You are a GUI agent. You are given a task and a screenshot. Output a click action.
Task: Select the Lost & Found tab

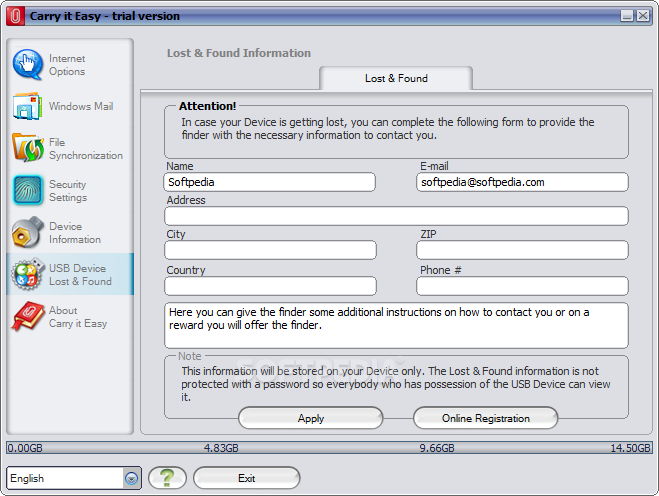pos(396,78)
